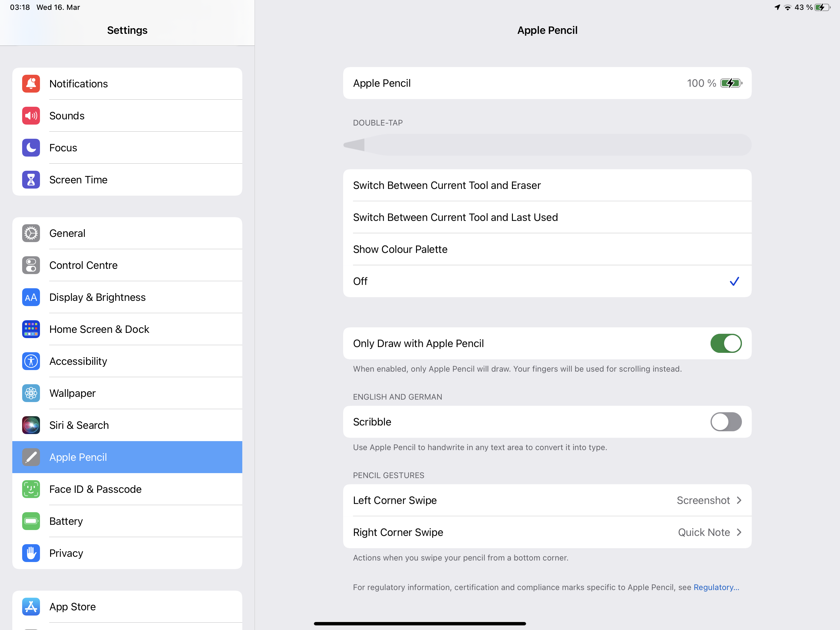Image resolution: width=840 pixels, height=630 pixels.
Task: Open the Regulatory link
Action: (716, 587)
